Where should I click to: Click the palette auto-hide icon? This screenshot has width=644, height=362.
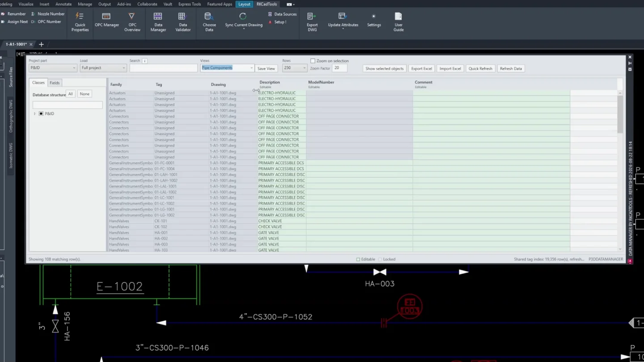(x=630, y=63)
